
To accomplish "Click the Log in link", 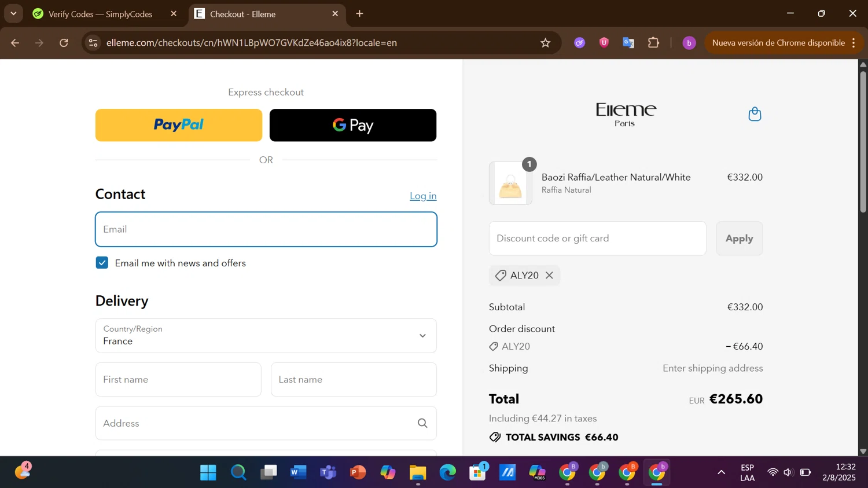I will pyautogui.click(x=423, y=196).
